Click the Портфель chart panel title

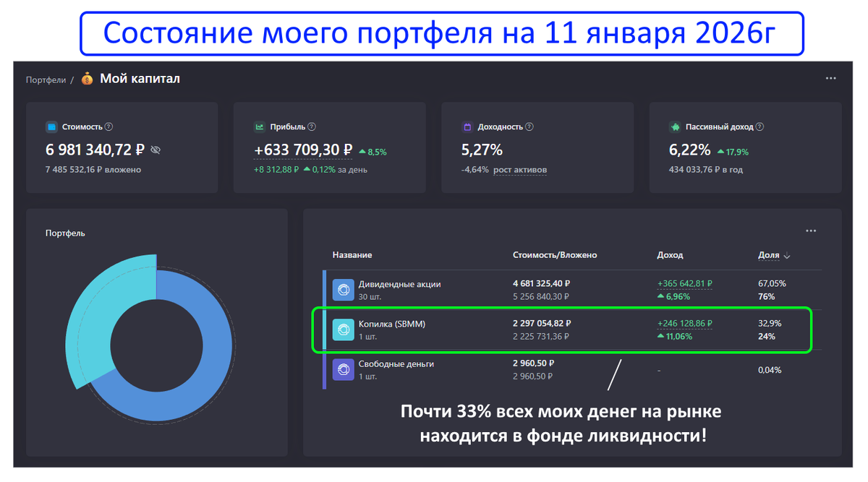click(x=65, y=233)
